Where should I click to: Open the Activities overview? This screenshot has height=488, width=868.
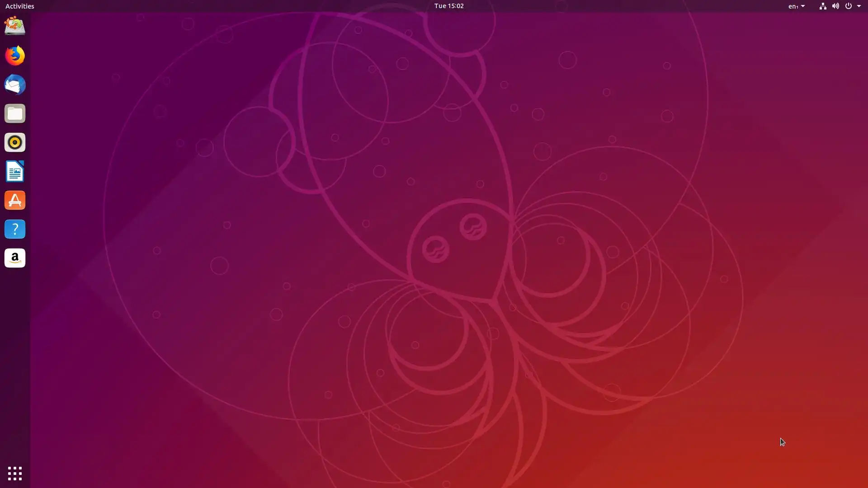click(20, 6)
